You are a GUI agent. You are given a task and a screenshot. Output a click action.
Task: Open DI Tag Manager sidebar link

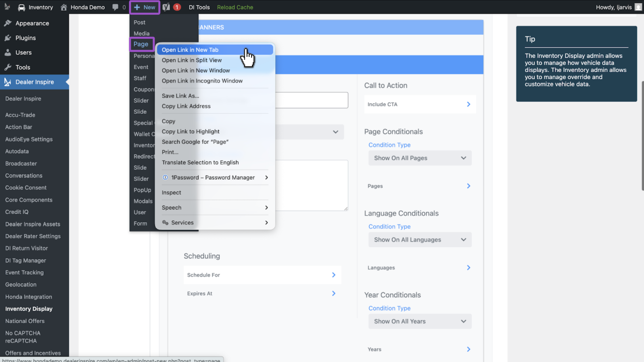point(25,260)
